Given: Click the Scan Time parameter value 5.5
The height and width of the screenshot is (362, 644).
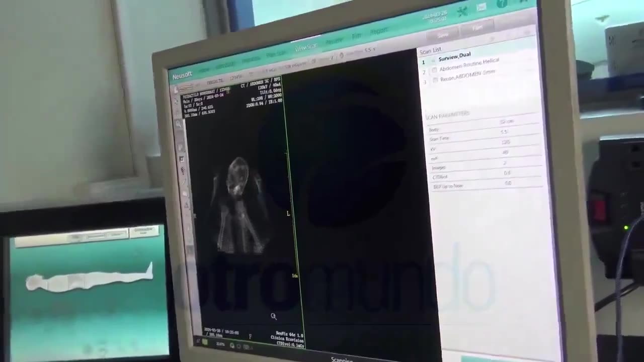Looking at the screenshot, I should pos(505,132).
